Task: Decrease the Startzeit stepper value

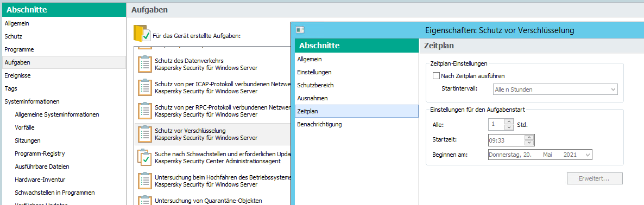Action: pyautogui.click(x=529, y=143)
